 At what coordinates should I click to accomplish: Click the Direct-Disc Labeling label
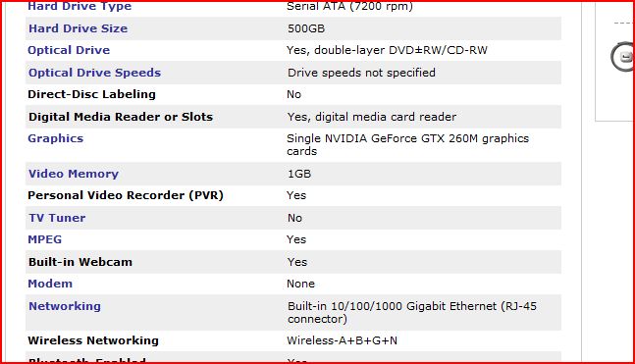(x=91, y=94)
